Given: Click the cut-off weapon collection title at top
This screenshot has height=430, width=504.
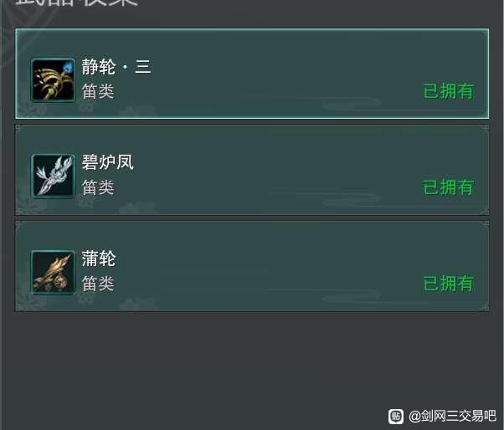Looking at the screenshot, I should (x=77, y=3).
